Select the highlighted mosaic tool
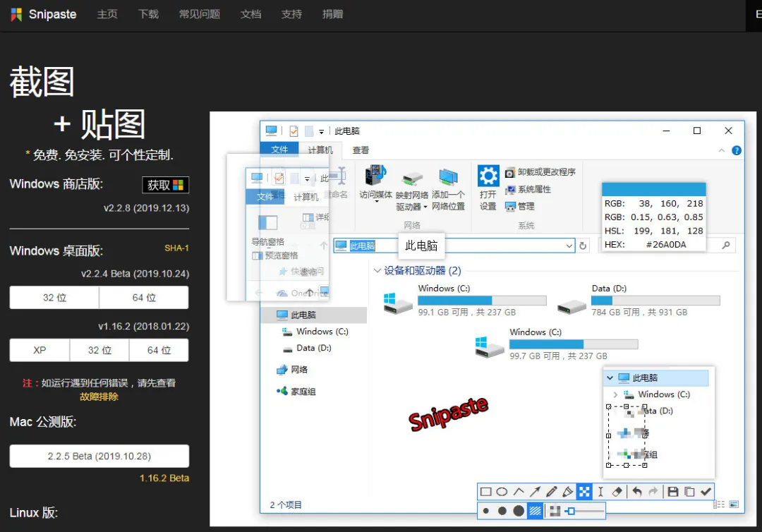 pyautogui.click(x=584, y=492)
